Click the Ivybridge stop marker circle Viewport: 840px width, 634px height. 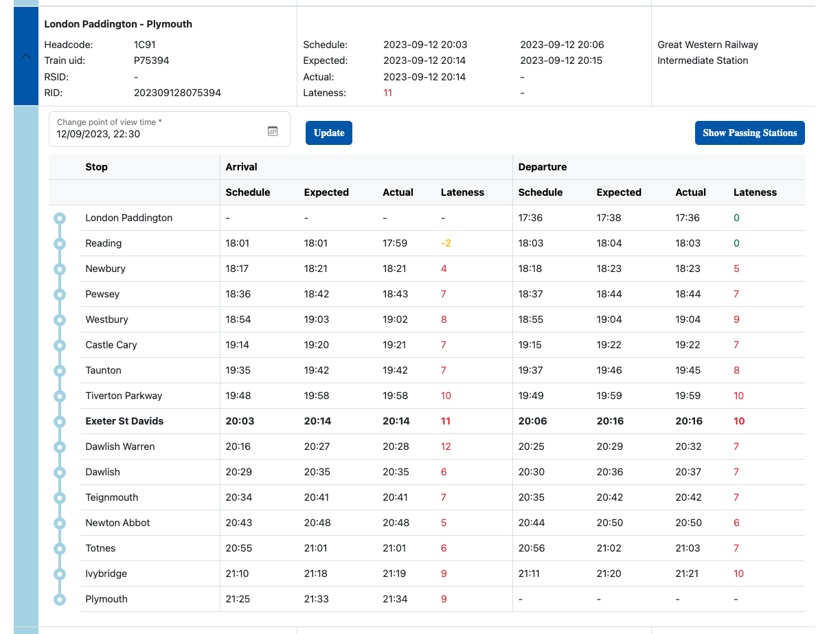60,574
